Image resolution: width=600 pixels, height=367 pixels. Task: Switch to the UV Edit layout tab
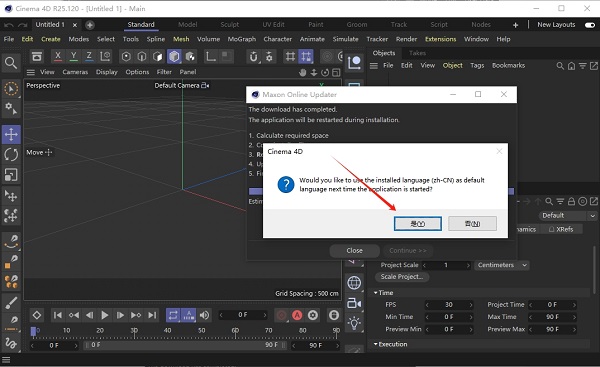coord(273,24)
